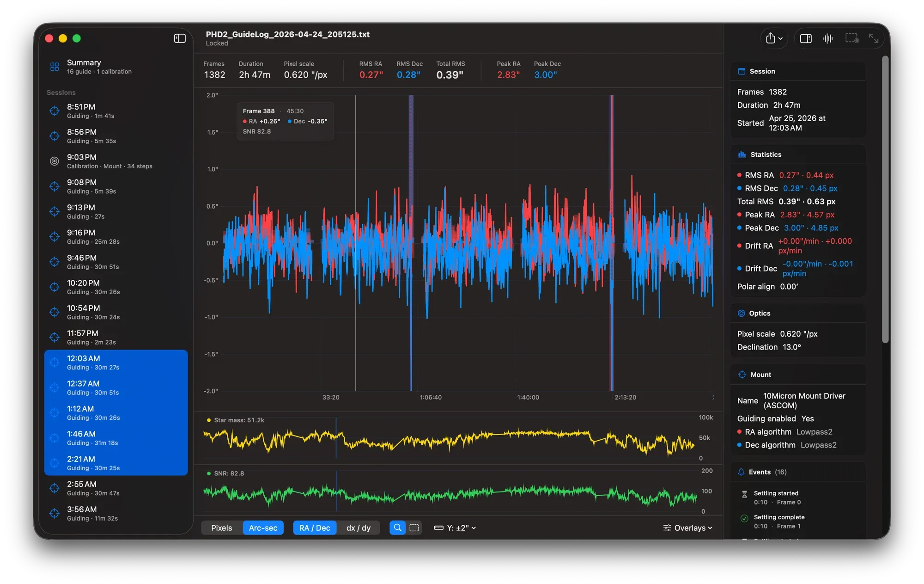
Task: Select the 9:03 PM Calibration session
Action: point(115,161)
